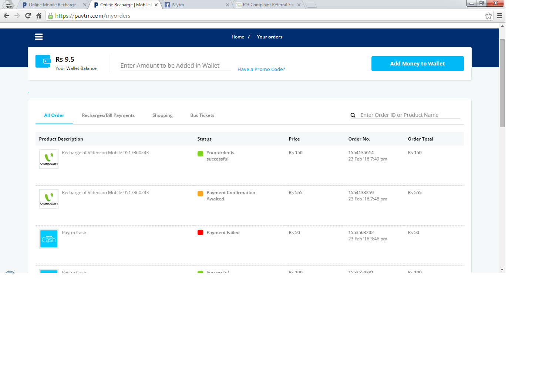
Task: Click the Home breadcrumb link
Action: (x=238, y=37)
